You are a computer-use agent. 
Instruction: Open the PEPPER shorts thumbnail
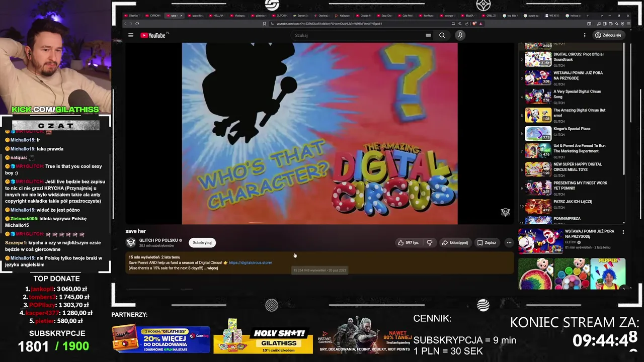coord(608,274)
